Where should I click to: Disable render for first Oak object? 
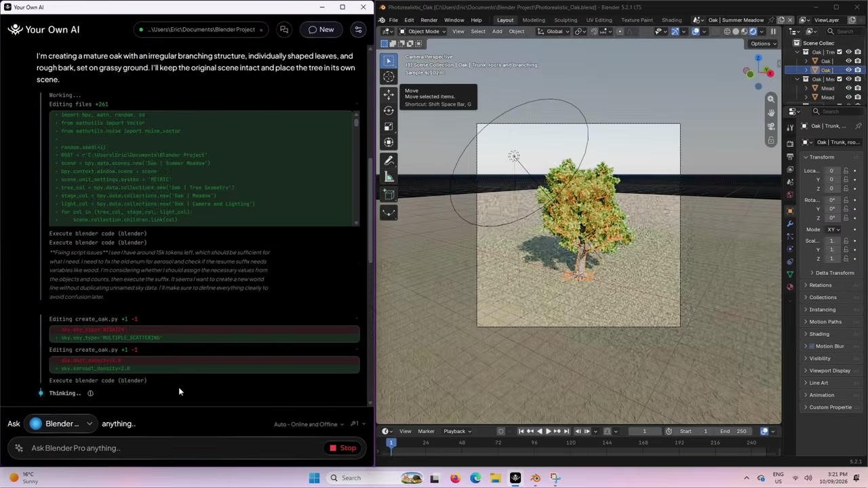pos(858,61)
